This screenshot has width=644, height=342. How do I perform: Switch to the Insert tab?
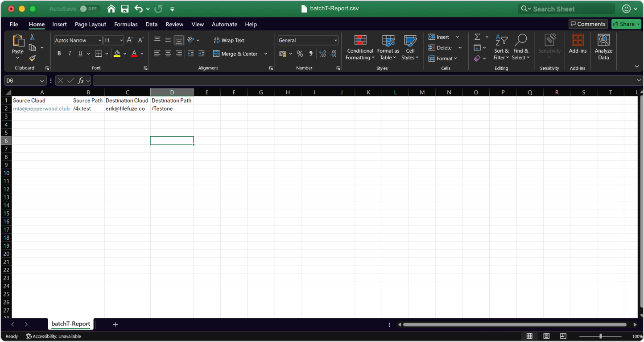coord(59,24)
